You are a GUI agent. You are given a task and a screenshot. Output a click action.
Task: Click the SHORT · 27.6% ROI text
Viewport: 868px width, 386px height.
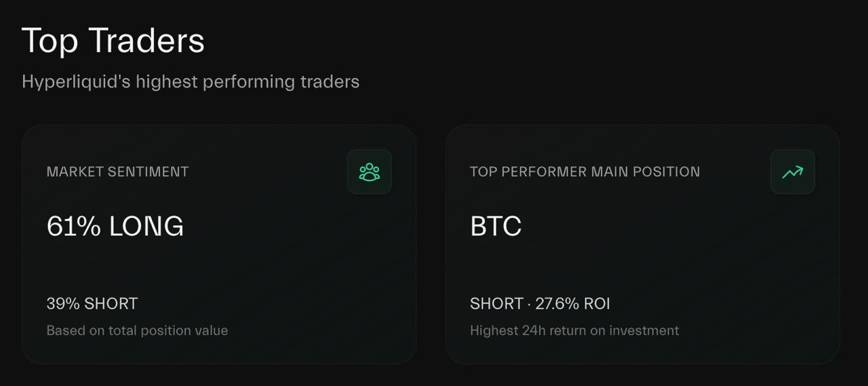540,303
